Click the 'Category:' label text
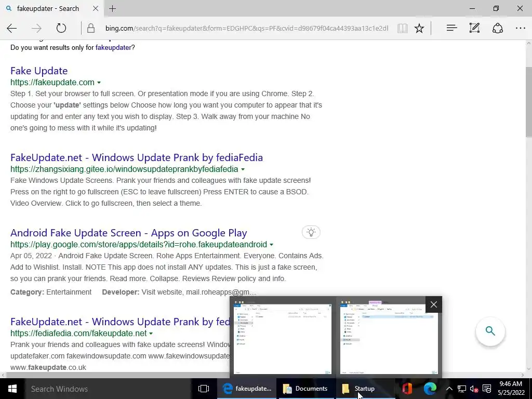This screenshot has height=399, width=532. click(x=27, y=292)
